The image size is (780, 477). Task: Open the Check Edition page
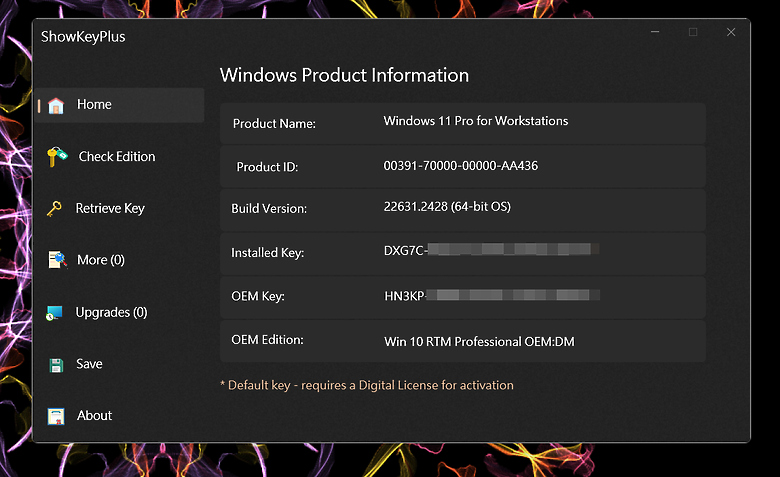coord(117,156)
